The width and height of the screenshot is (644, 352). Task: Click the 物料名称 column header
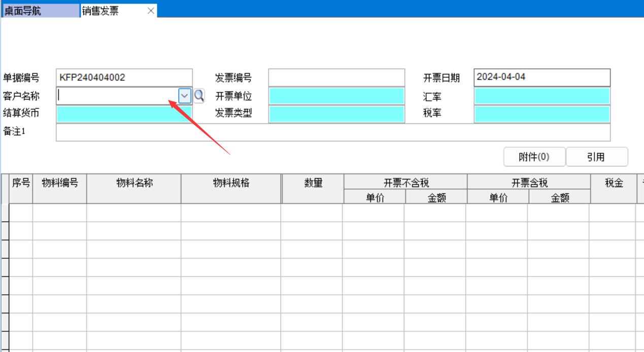point(134,184)
